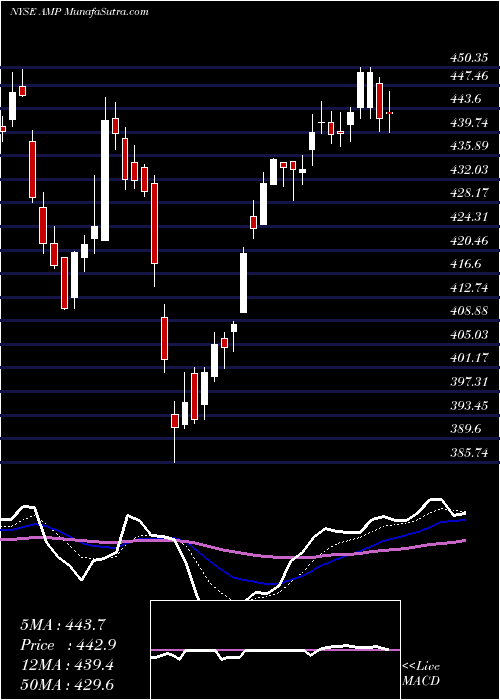Click the 432.03 price axis label
The image size is (500, 700).
[x=468, y=170]
